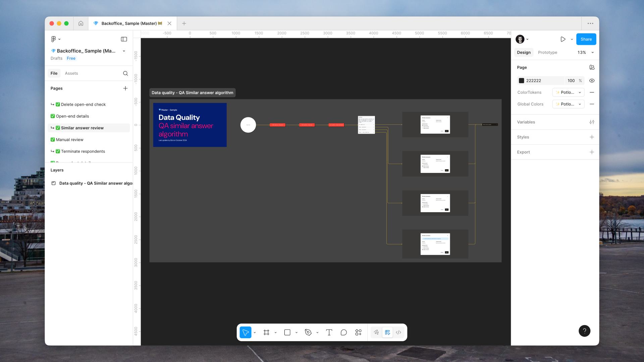
Task: Select the Text tool
Action: pyautogui.click(x=329, y=332)
